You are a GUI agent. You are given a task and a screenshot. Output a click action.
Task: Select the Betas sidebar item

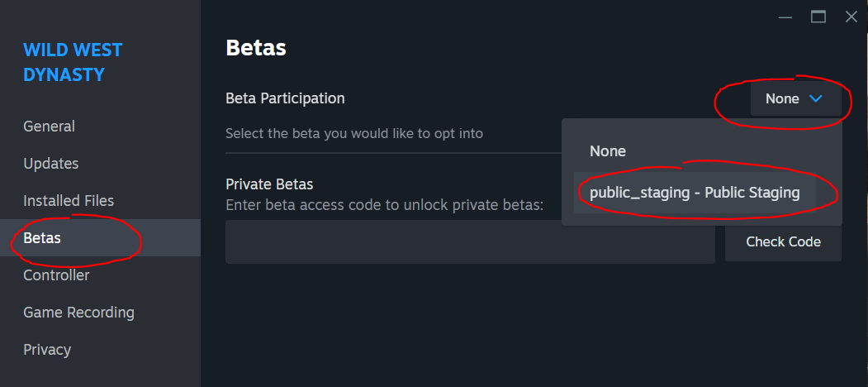pyautogui.click(x=42, y=238)
